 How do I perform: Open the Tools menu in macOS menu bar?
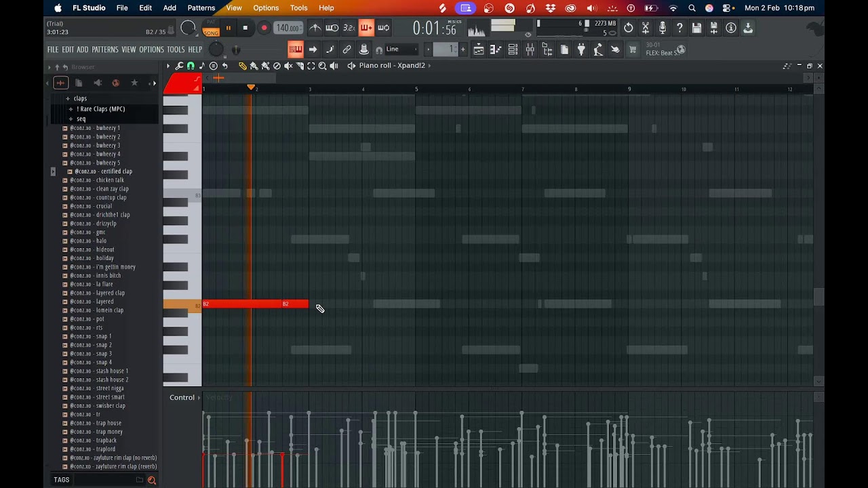[298, 8]
